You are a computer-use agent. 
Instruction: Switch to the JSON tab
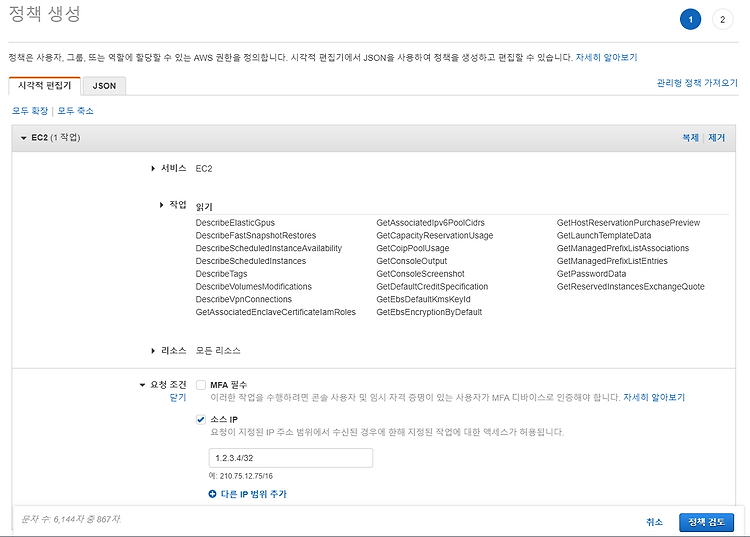104,86
